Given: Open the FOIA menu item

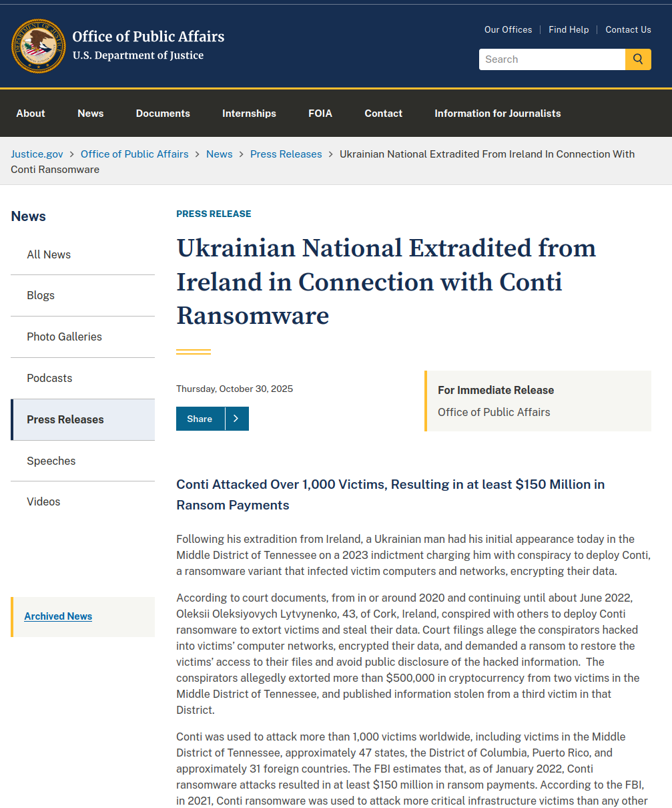Looking at the screenshot, I should click(320, 114).
